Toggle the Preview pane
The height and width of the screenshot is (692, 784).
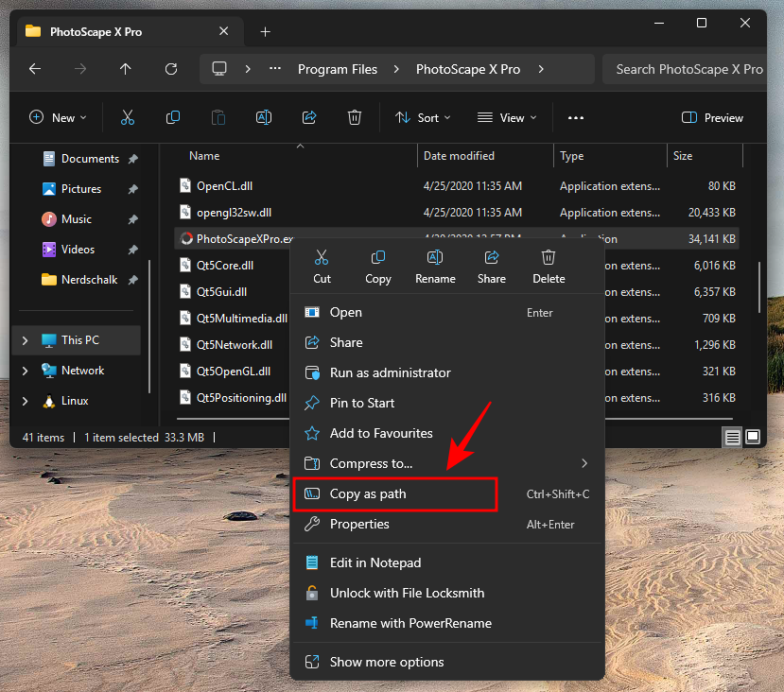(x=712, y=118)
